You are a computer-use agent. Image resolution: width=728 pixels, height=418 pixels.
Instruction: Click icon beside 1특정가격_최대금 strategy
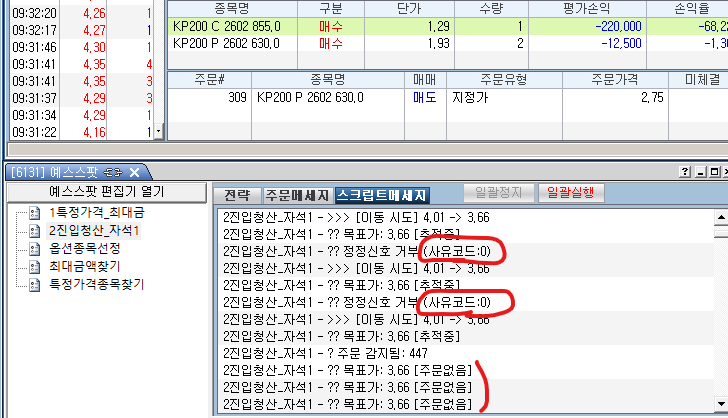coord(36,213)
